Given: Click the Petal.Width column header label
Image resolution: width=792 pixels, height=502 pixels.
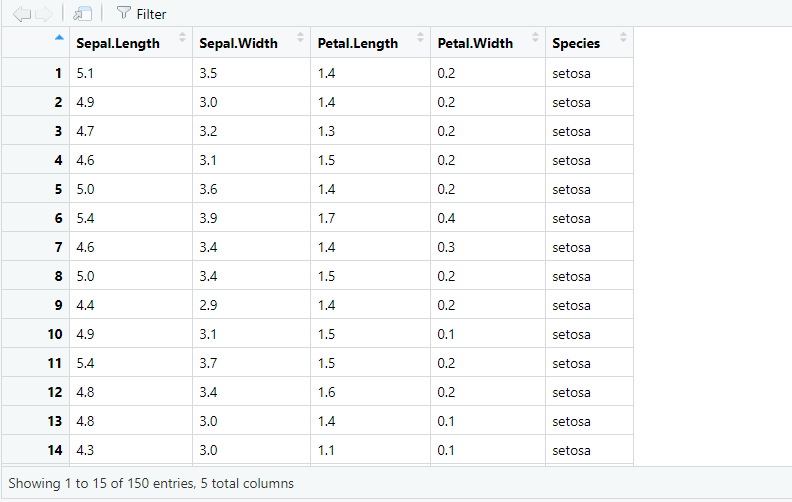Looking at the screenshot, I should click(x=475, y=43).
